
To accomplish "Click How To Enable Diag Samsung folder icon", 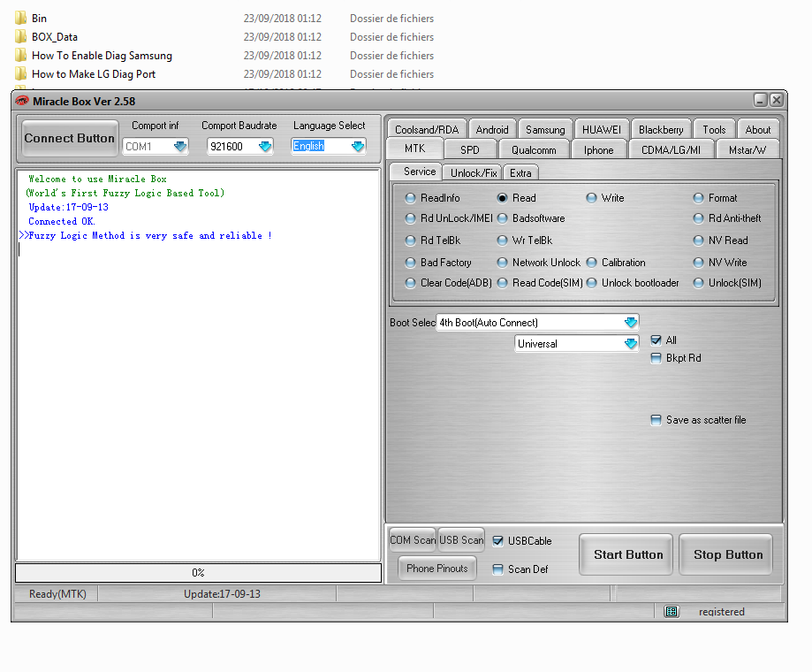I will pyautogui.click(x=20, y=56).
